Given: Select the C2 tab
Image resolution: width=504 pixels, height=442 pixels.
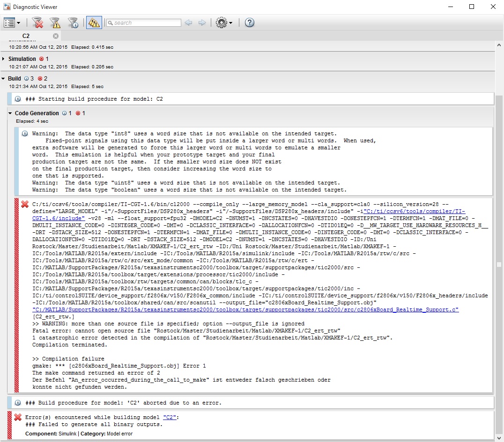Looking at the screenshot, I should coord(26,36).
